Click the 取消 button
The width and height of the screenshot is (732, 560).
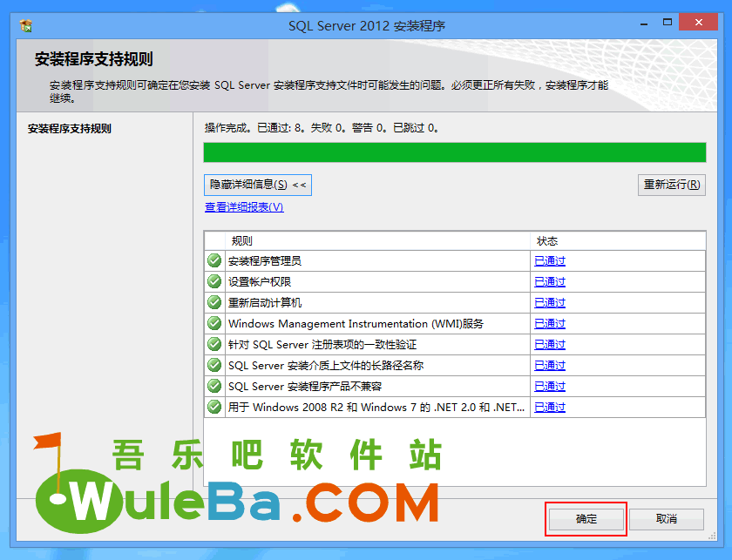point(666,519)
